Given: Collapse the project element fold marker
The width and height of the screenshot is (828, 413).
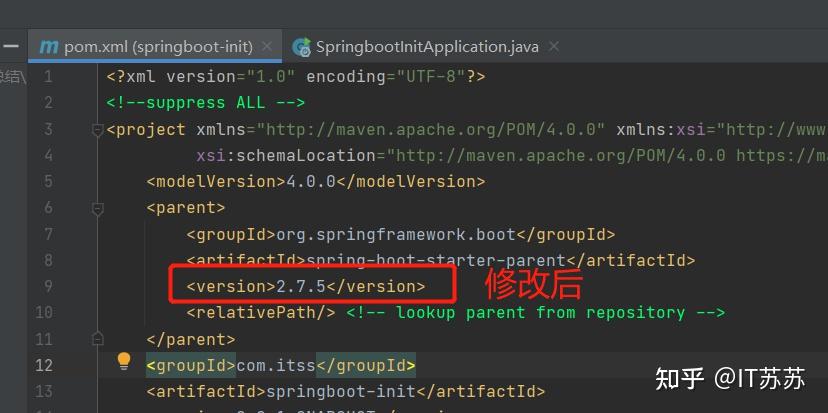Looking at the screenshot, I should click(x=97, y=129).
